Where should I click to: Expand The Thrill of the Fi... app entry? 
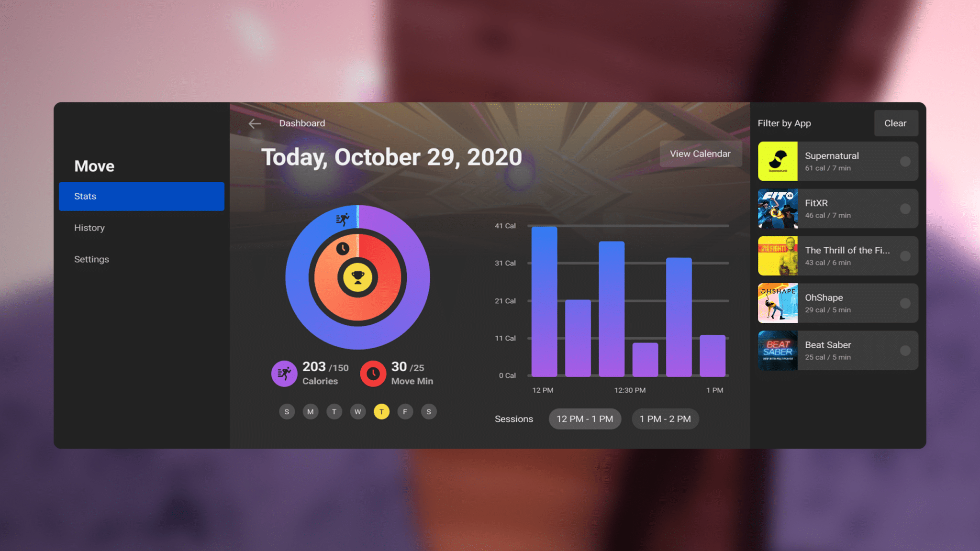pyautogui.click(x=837, y=256)
